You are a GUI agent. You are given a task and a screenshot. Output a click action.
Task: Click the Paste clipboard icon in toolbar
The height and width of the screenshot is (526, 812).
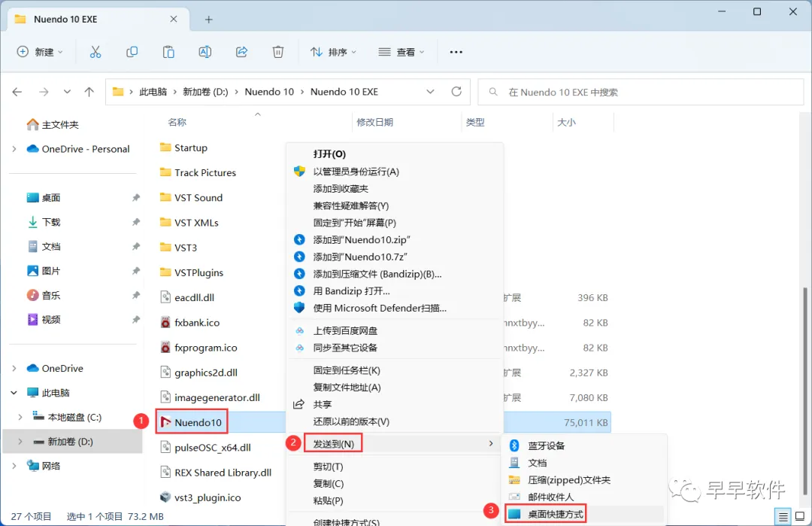(168, 52)
